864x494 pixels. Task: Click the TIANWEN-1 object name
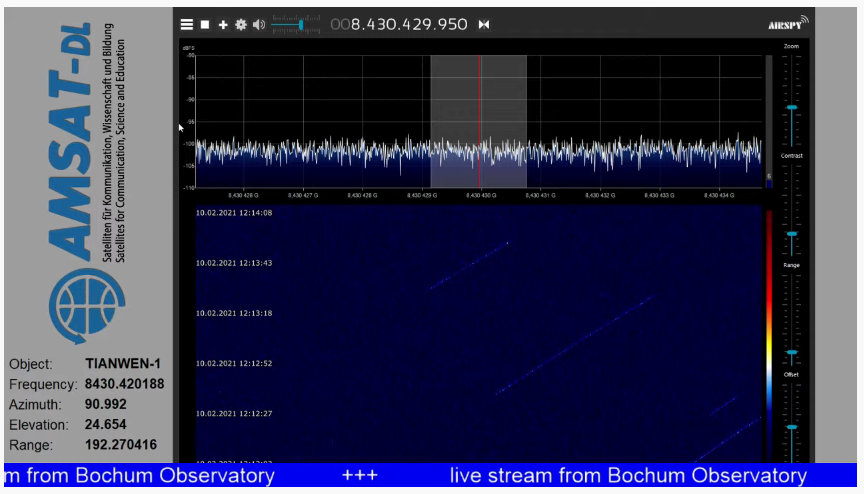click(x=123, y=363)
